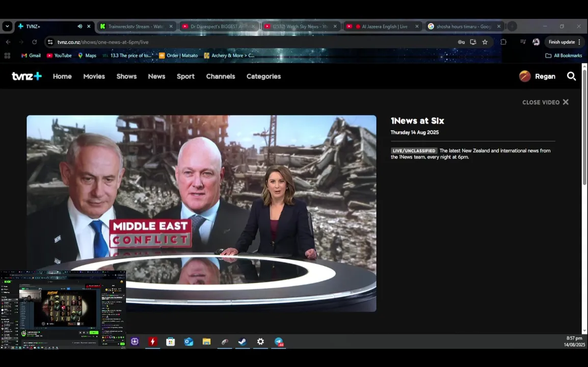
Task: Open Settings gear in the taskbar
Action: [x=260, y=342]
